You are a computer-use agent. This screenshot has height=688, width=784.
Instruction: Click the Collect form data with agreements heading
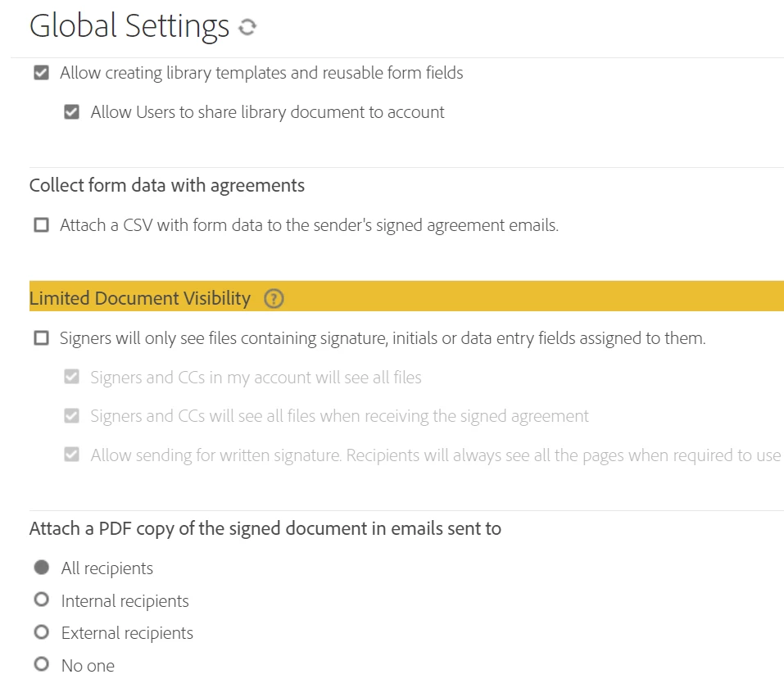click(x=167, y=185)
